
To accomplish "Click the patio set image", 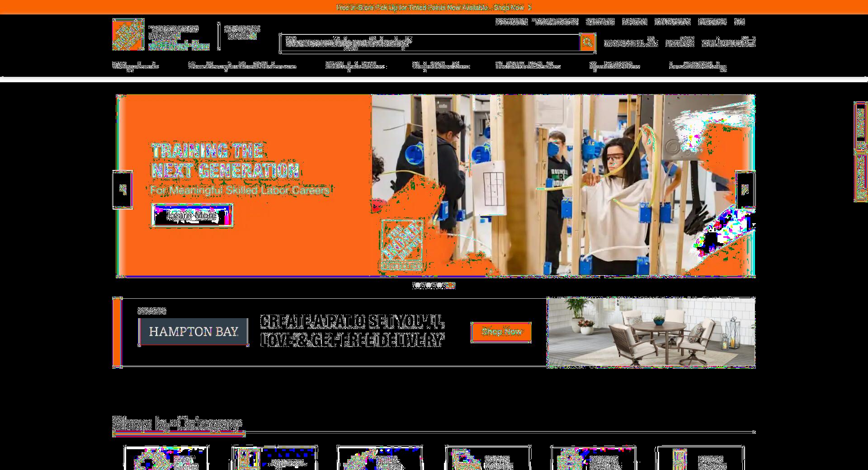I will 651,332.
